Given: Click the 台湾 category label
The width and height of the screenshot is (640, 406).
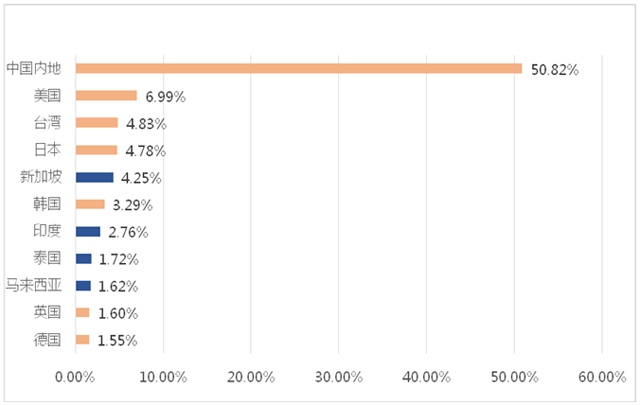Looking at the screenshot, I should pyautogui.click(x=47, y=123).
